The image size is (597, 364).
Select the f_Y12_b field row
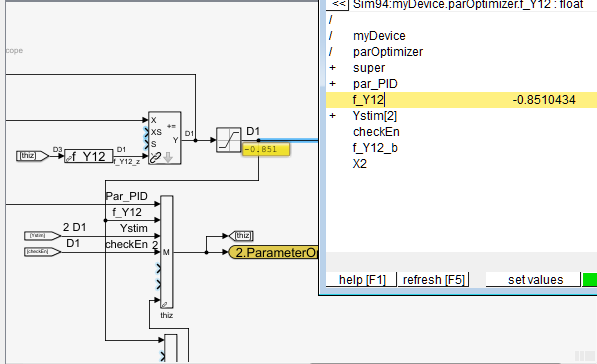click(x=461, y=148)
